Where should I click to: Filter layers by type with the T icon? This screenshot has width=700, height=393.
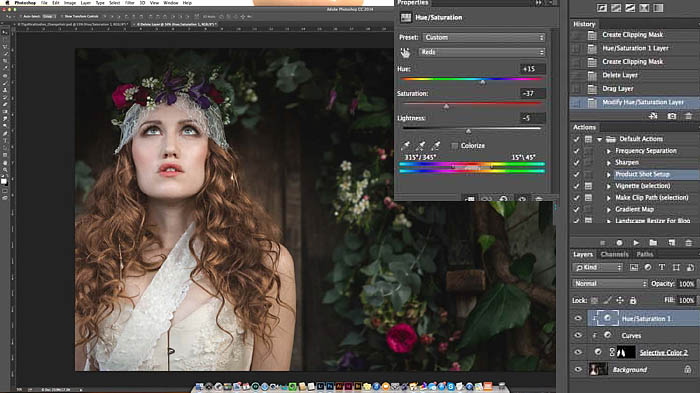tap(662, 267)
